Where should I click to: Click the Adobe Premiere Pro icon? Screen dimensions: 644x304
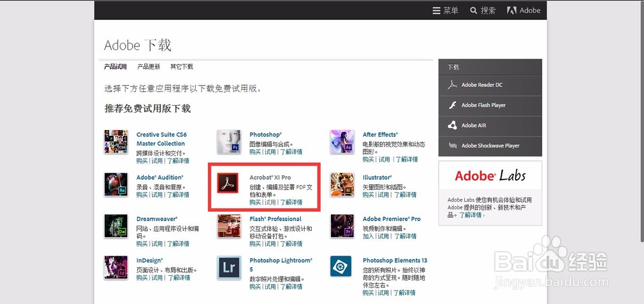click(x=342, y=226)
